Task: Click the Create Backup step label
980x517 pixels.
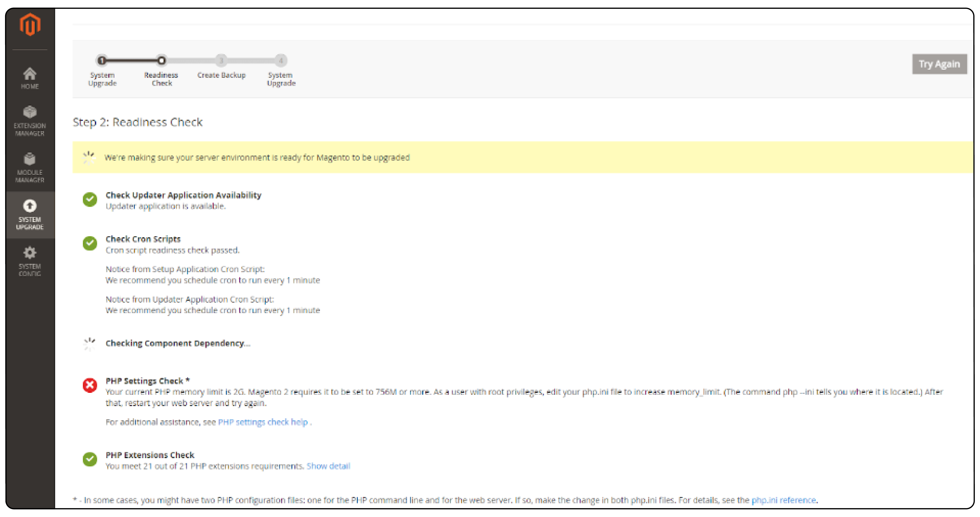Action: (x=221, y=75)
